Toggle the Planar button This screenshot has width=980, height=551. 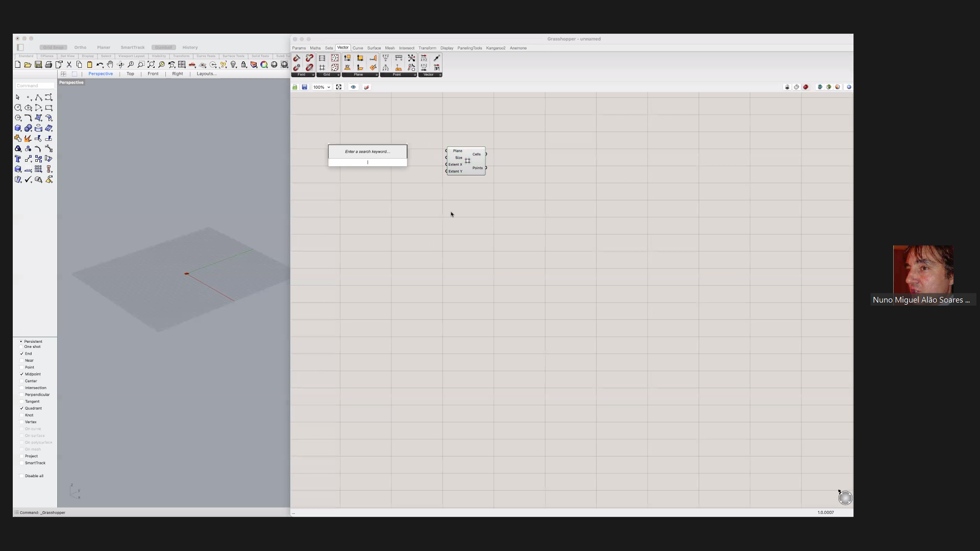[x=104, y=47]
